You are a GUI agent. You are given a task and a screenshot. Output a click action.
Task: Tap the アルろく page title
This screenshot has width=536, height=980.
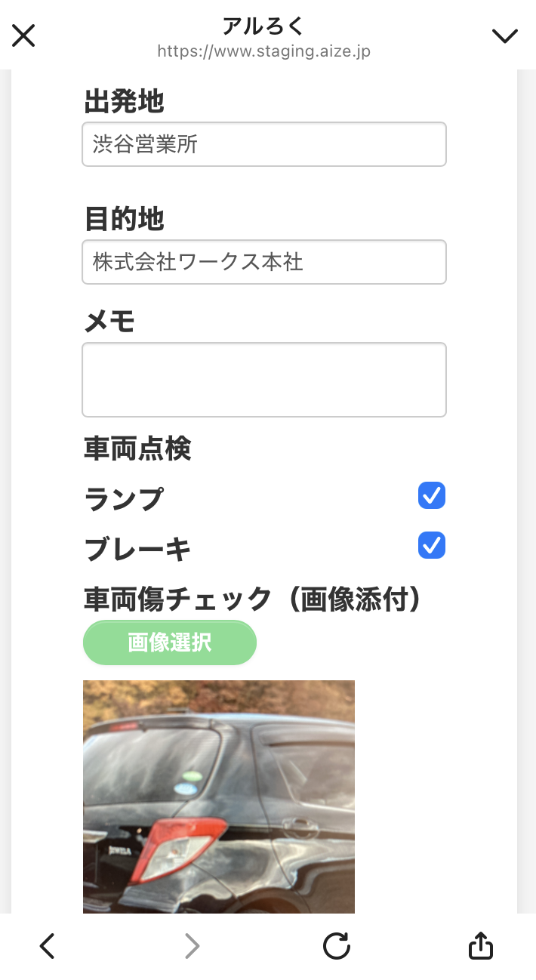(263, 26)
